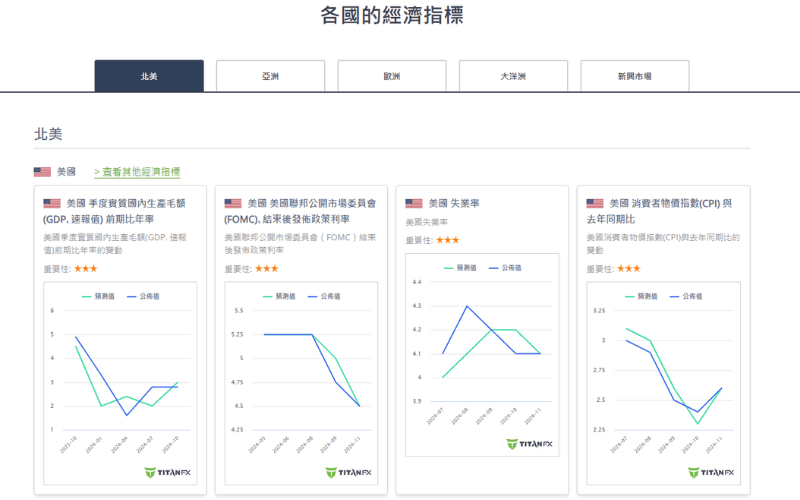Toggle 預測值 legend in the FOMC chart
Screen dimensions: 800x500
[279, 296]
